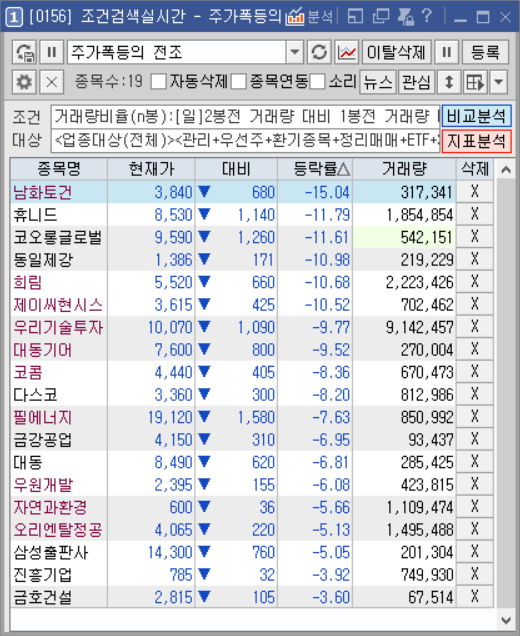Viewport: 520px width, 636px height.
Task: Click the circular refresh arrows icon
Action: pyautogui.click(x=319, y=52)
